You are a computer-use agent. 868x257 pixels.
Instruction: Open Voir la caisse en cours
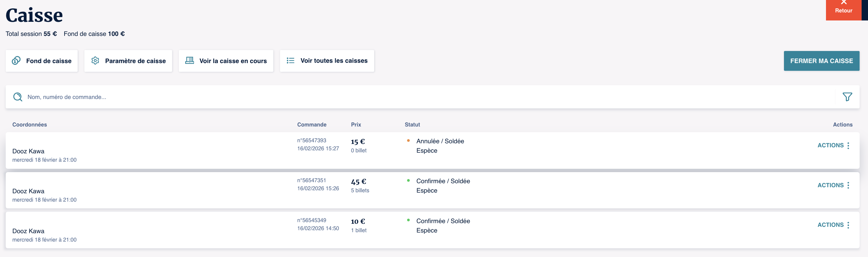click(x=233, y=61)
